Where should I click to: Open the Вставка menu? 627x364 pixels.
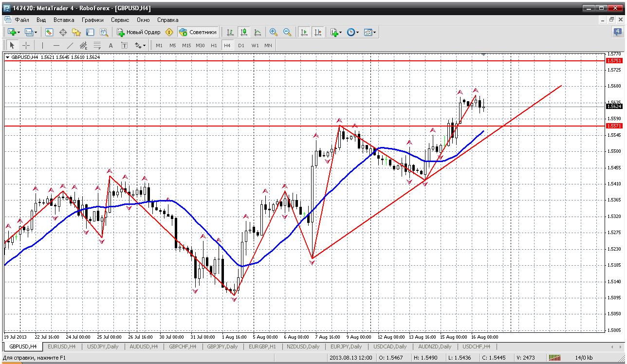[64, 20]
